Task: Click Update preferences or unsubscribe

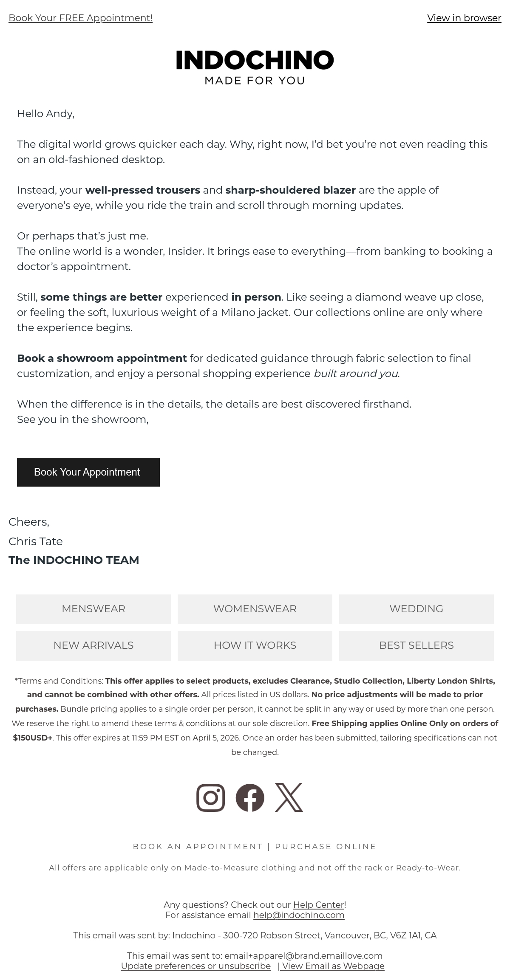Action: [196, 966]
